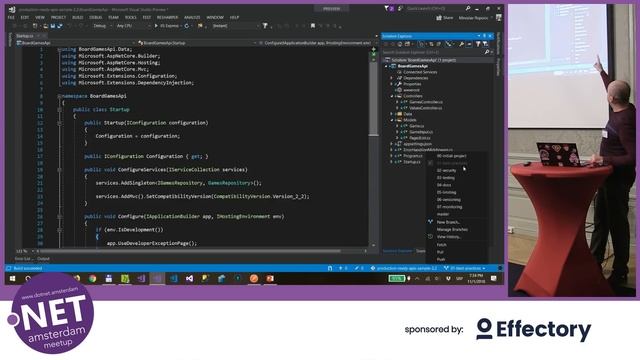Choose Fetch from branch menu
The height and width of the screenshot is (360, 640).
coord(442,245)
